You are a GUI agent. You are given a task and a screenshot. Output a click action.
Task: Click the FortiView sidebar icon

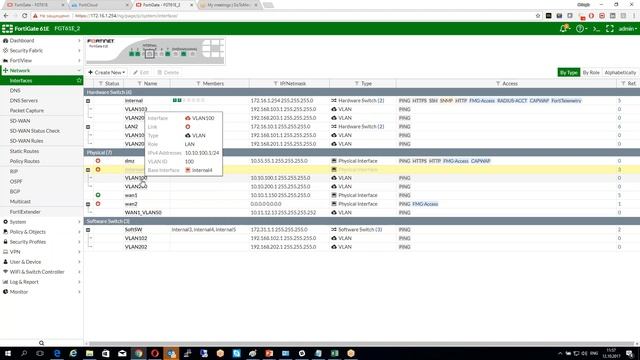[x=5, y=60]
